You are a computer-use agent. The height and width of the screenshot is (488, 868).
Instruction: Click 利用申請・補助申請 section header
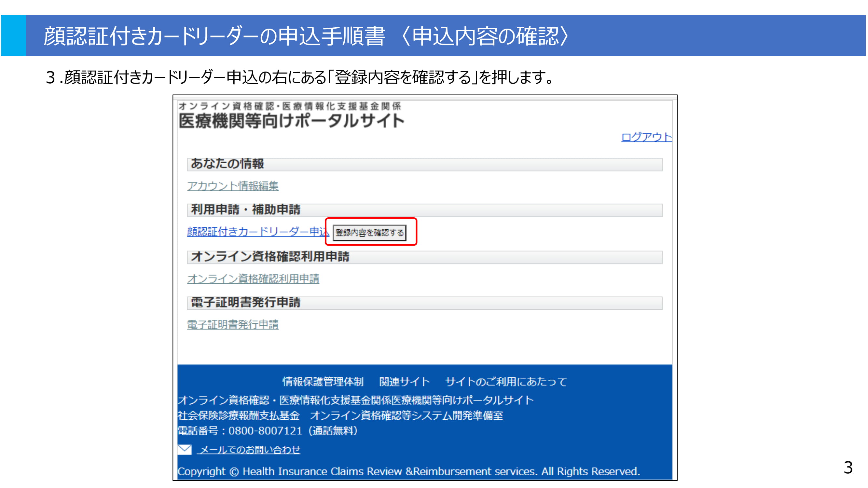[x=425, y=210]
